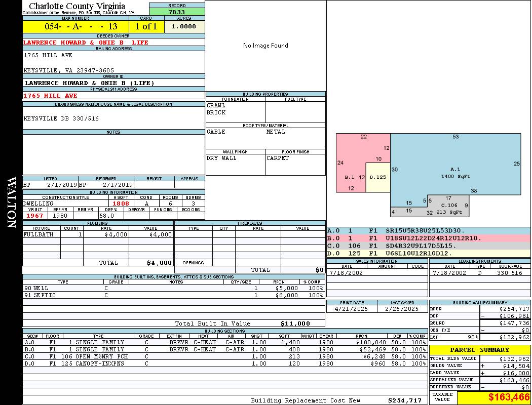Select section B.0 SQFT 408
This screenshot has height=405, width=532.
(294, 350)
